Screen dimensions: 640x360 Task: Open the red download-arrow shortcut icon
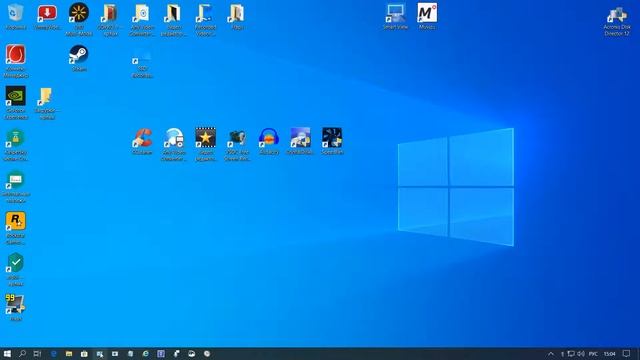pos(47,13)
